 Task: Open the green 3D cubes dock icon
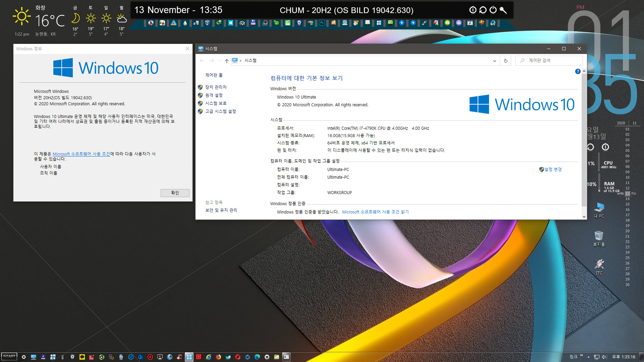[x=276, y=23]
